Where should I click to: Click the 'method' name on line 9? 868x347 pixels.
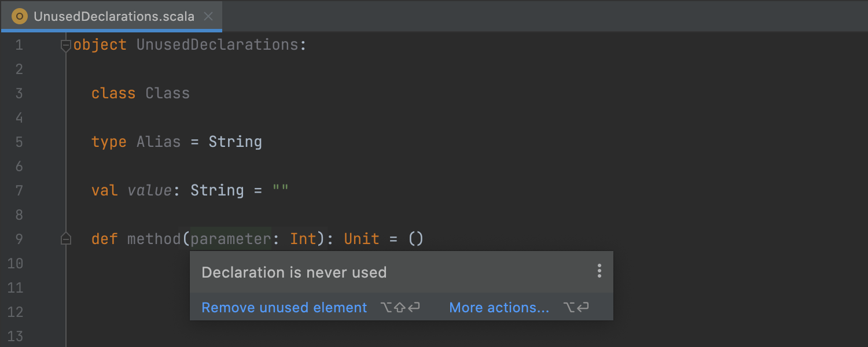point(154,239)
